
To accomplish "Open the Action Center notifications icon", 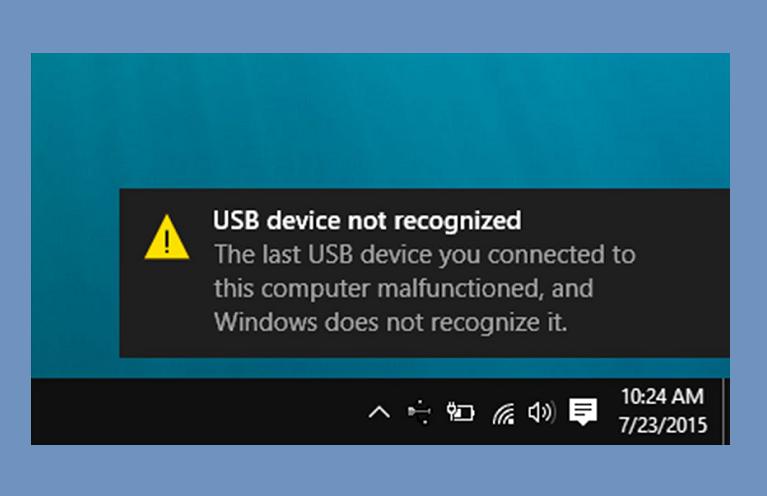I will (583, 411).
